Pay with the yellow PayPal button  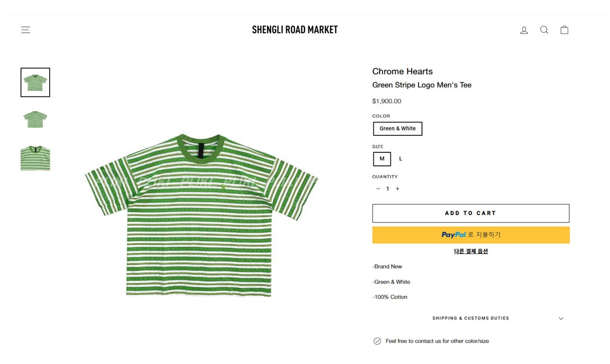tap(470, 235)
